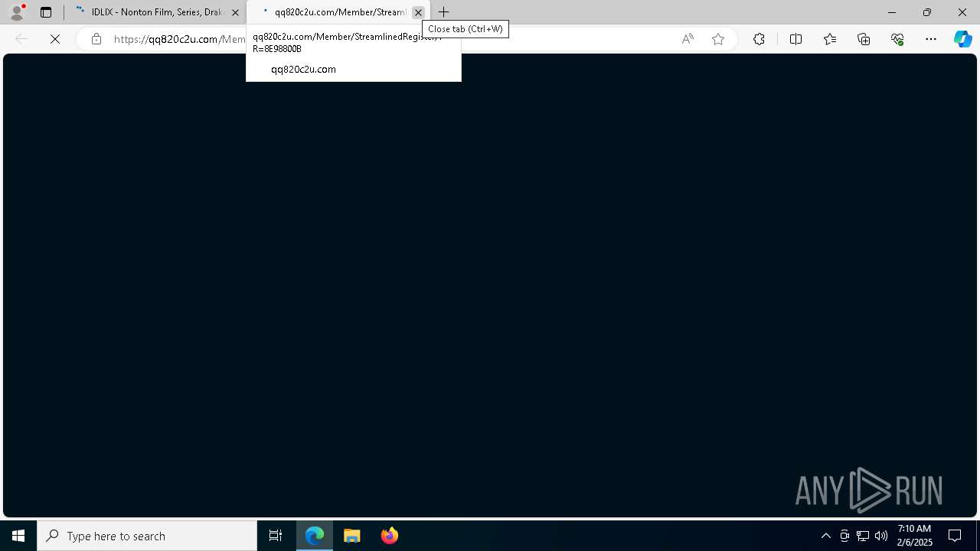
Task: Stop loading the page
Action: tap(55, 39)
